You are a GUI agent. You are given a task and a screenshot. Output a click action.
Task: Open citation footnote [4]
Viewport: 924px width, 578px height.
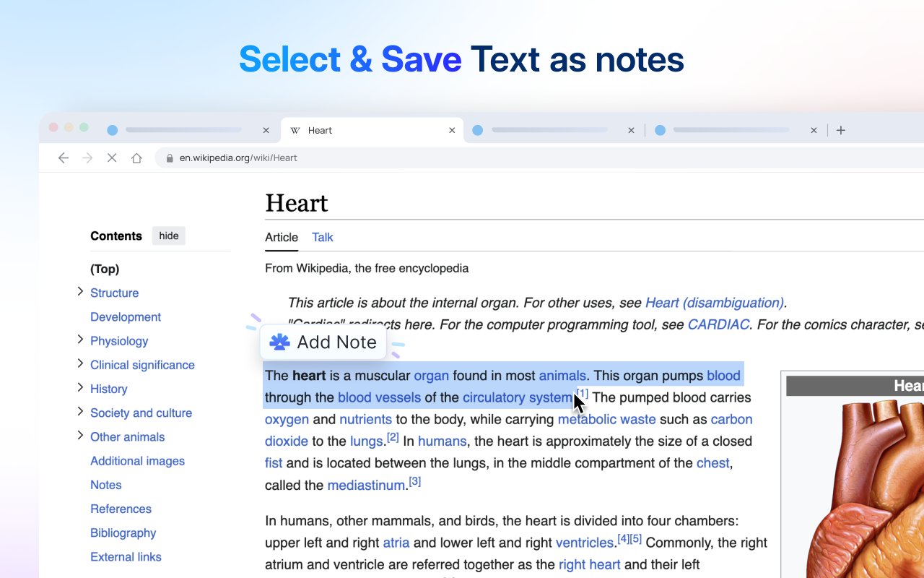pos(624,538)
